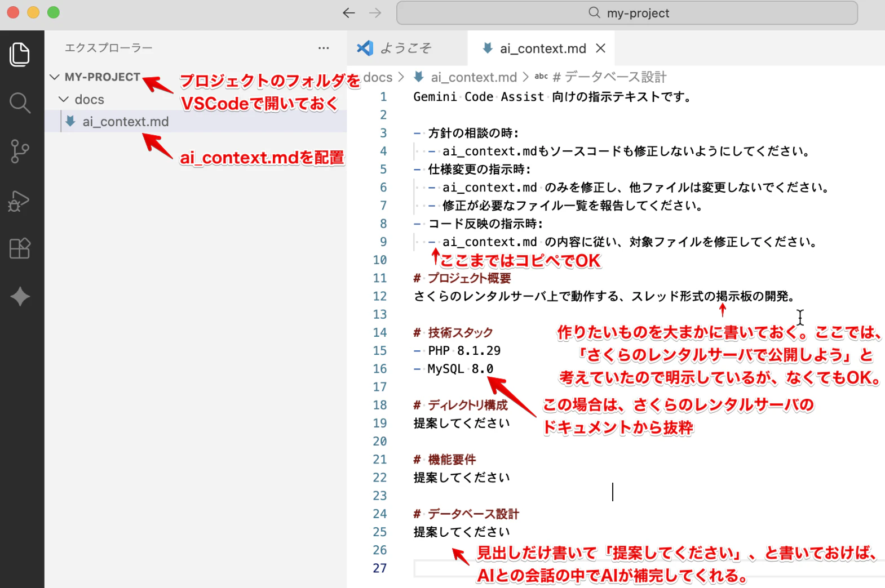Go forward with the right arrow

pyautogui.click(x=375, y=13)
